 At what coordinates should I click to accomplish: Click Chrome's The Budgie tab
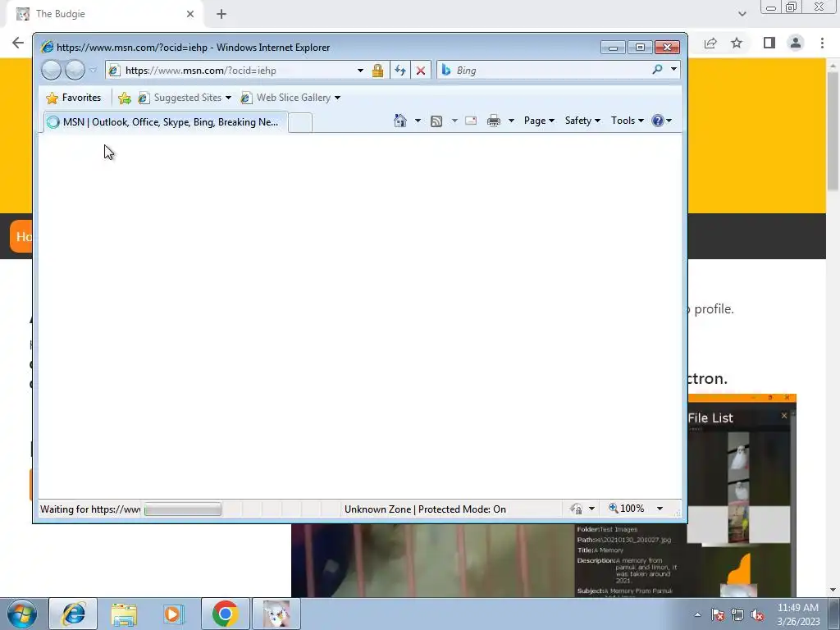point(104,14)
